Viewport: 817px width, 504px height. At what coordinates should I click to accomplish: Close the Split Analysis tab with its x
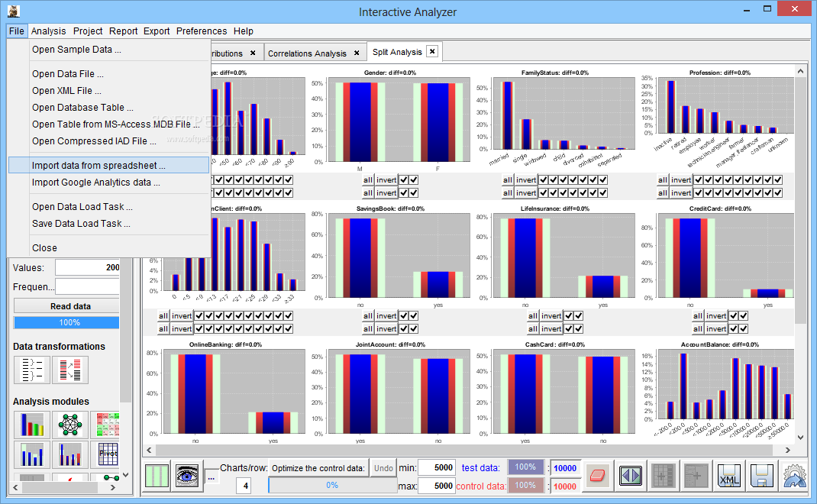(x=432, y=51)
